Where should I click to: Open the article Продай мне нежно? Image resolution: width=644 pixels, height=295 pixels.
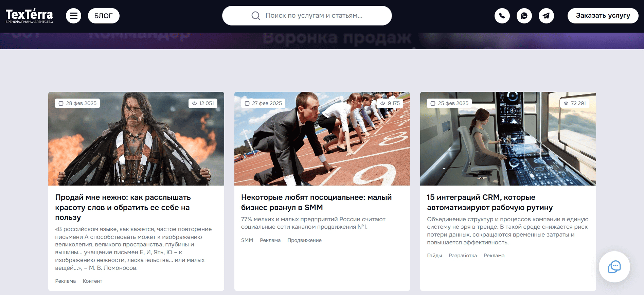pos(123,207)
